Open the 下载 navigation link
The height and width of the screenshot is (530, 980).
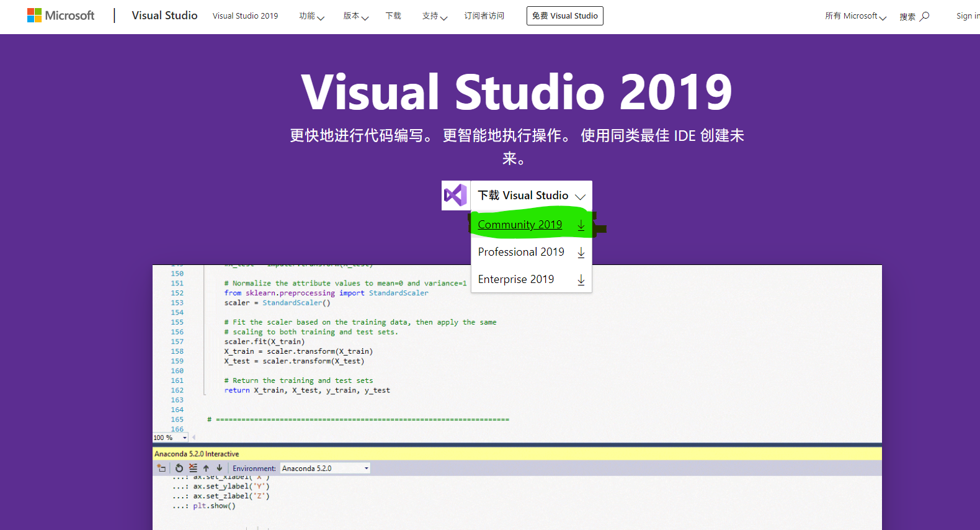[393, 16]
